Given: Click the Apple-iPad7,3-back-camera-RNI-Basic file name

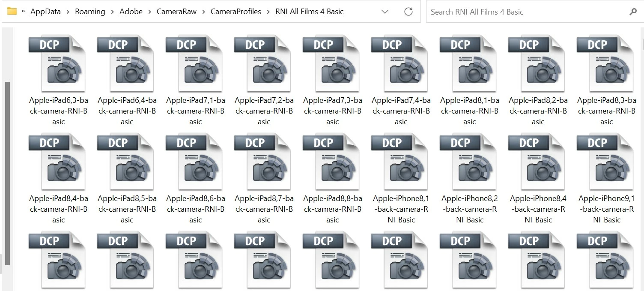Looking at the screenshot, I should pos(333,111).
